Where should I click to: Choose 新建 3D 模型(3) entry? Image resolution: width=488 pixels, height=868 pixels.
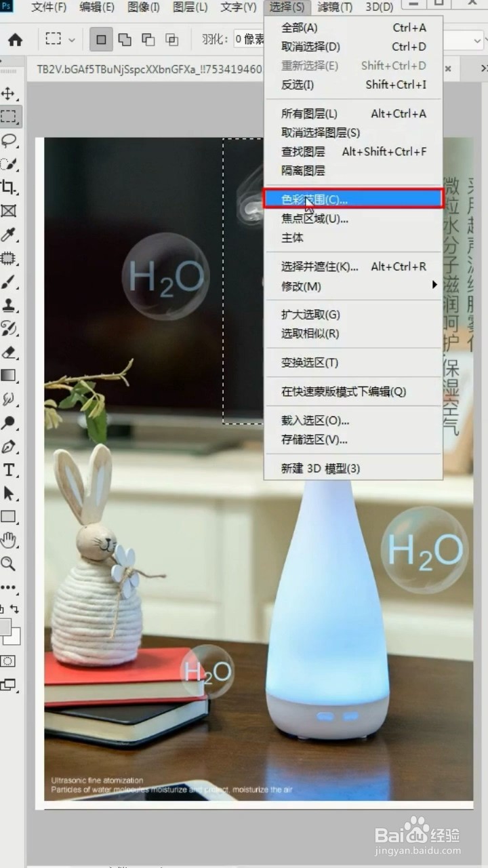coord(353,469)
